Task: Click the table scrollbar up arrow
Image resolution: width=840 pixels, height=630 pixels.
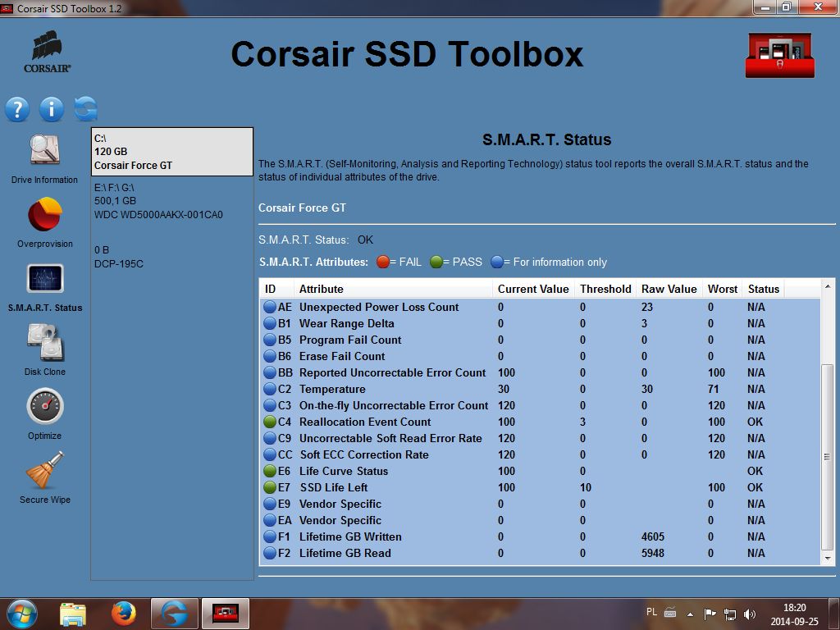Action: click(827, 286)
